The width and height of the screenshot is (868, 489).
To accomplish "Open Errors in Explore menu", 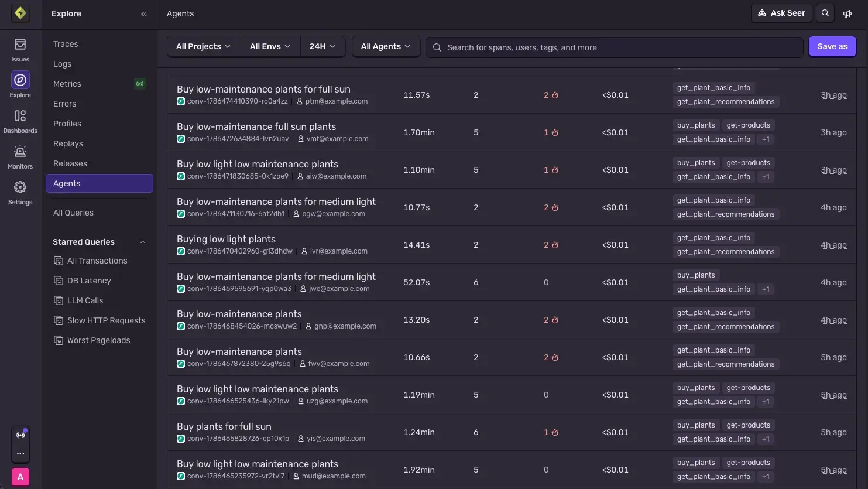I will (x=64, y=104).
